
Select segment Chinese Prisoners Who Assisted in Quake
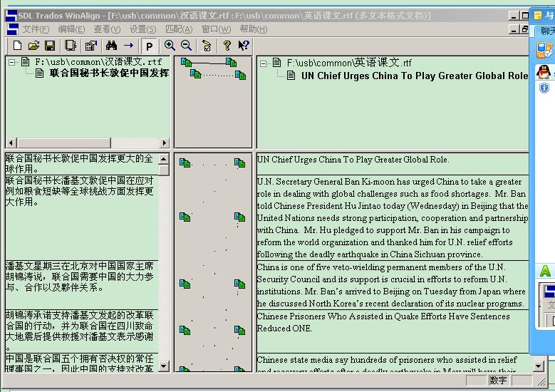click(x=393, y=331)
